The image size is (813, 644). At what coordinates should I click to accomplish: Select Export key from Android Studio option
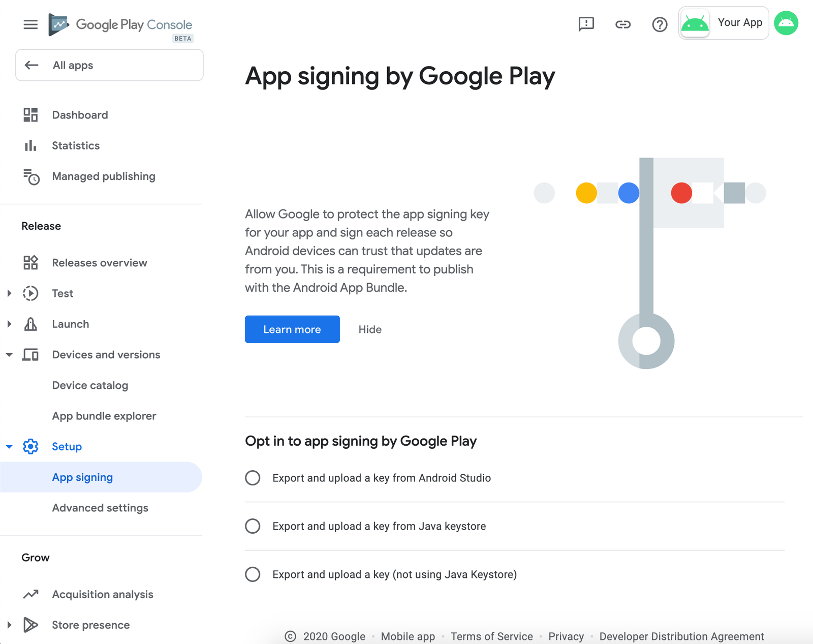pos(253,478)
